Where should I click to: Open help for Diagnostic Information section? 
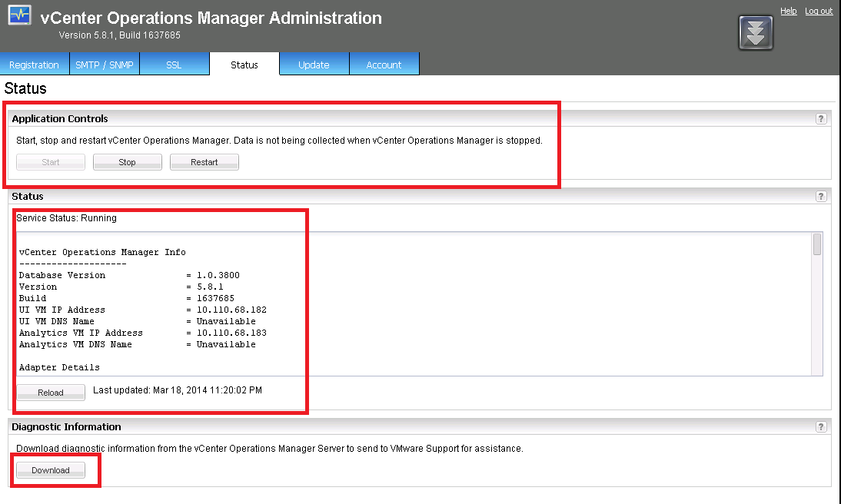coord(821,426)
